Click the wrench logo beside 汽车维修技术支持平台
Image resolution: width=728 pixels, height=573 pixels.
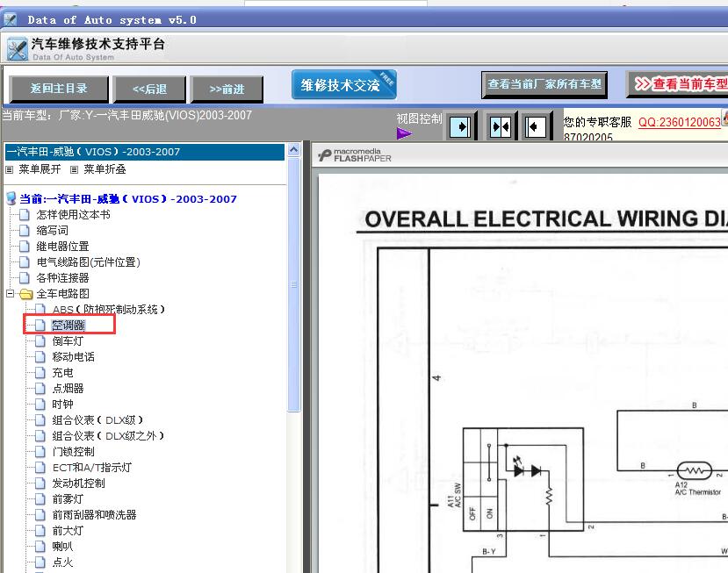click(x=18, y=49)
